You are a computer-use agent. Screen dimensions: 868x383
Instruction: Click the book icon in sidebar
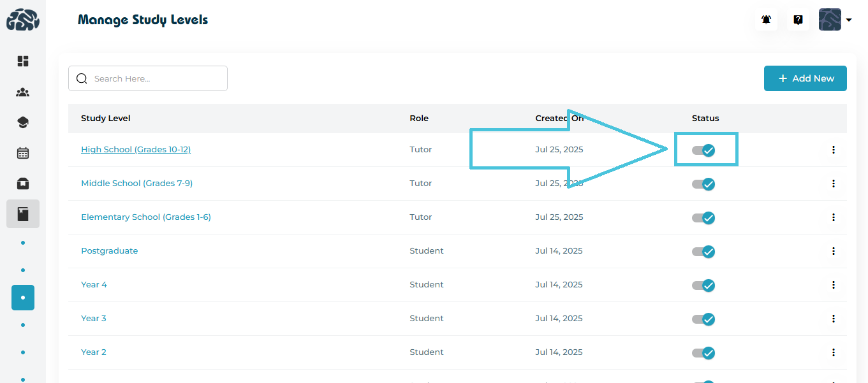point(23,214)
